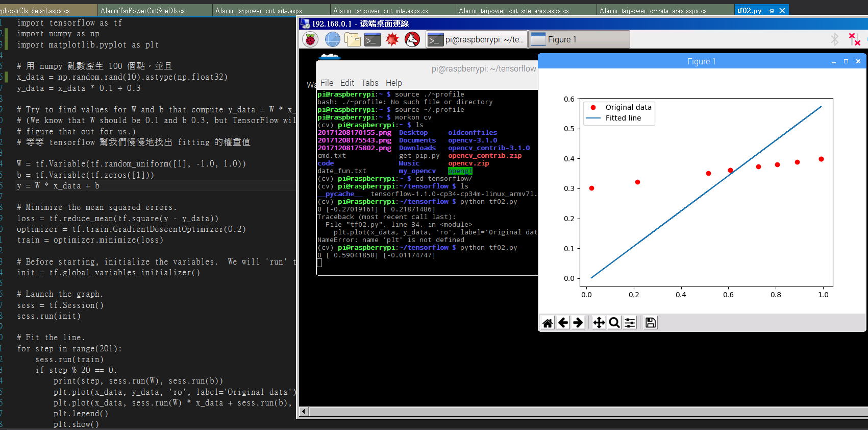868x430 pixels.
Task: Go back to the previous plot view
Action: click(563, 323)
